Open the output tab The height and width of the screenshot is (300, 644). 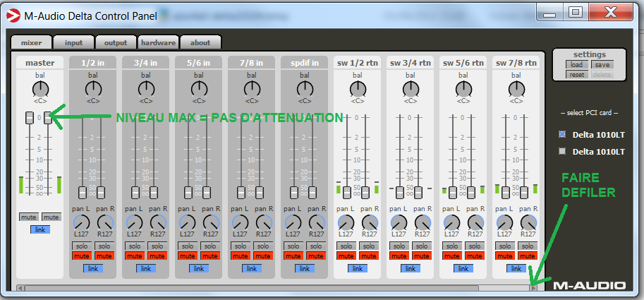pyautogui.click(x=116, y=42)
